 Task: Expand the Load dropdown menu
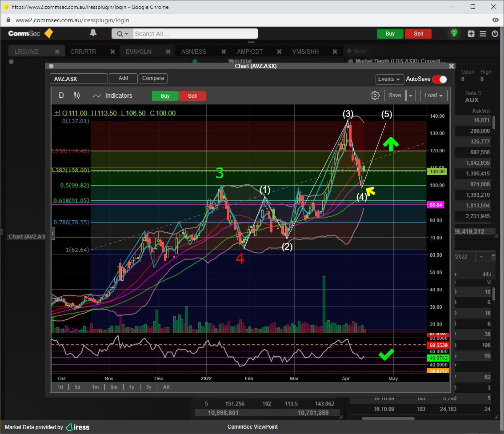(433, 96)
